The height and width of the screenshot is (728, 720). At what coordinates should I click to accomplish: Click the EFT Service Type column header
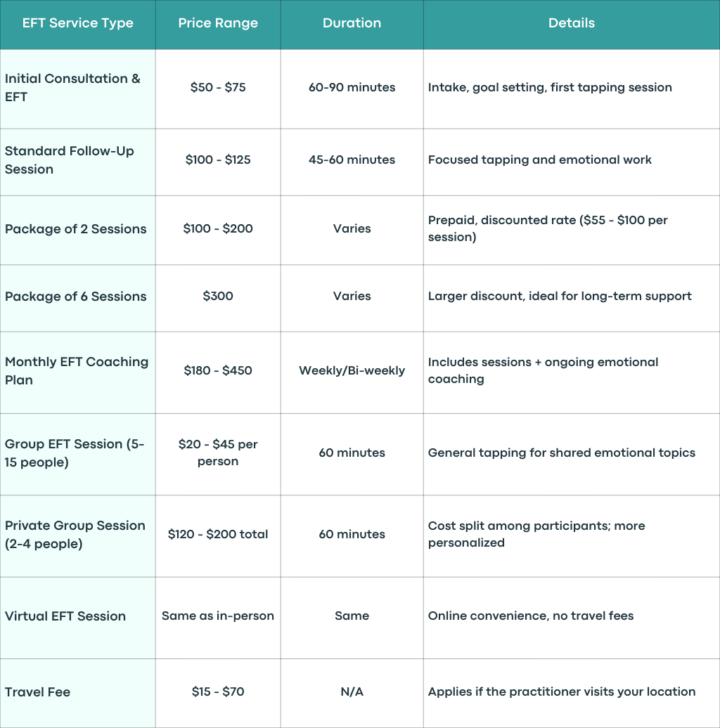point(77,23)
